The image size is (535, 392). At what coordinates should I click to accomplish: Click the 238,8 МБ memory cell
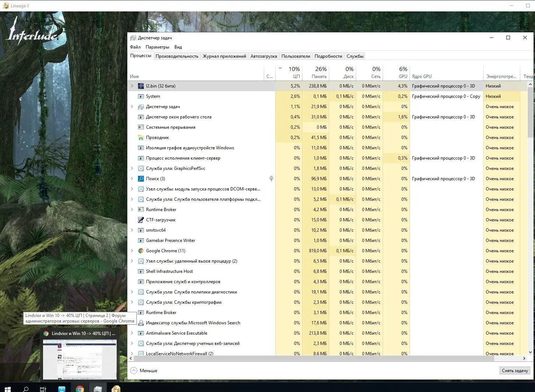pyautogui.click(x=316, y=86)
